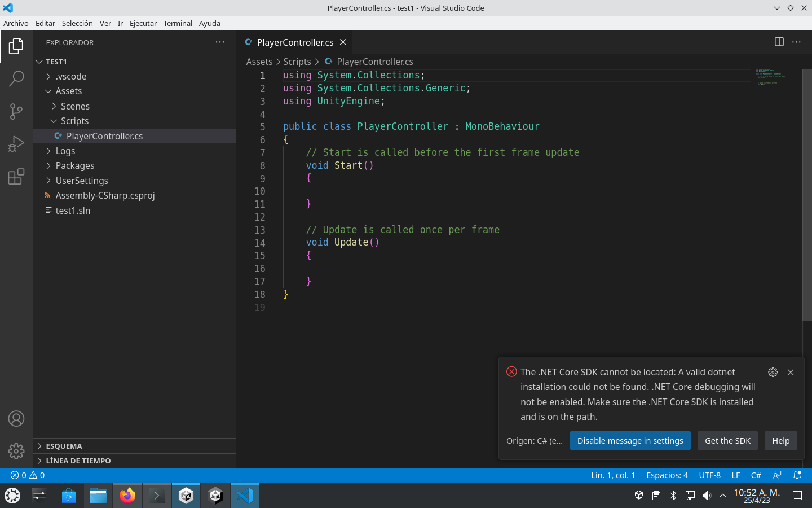Click the Help button in notification
The image size is (812, 508).
(x=781, y=441)
